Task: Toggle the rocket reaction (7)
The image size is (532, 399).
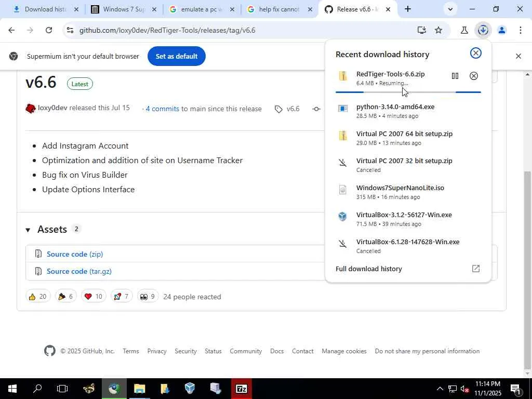Action: click(122, 297)
